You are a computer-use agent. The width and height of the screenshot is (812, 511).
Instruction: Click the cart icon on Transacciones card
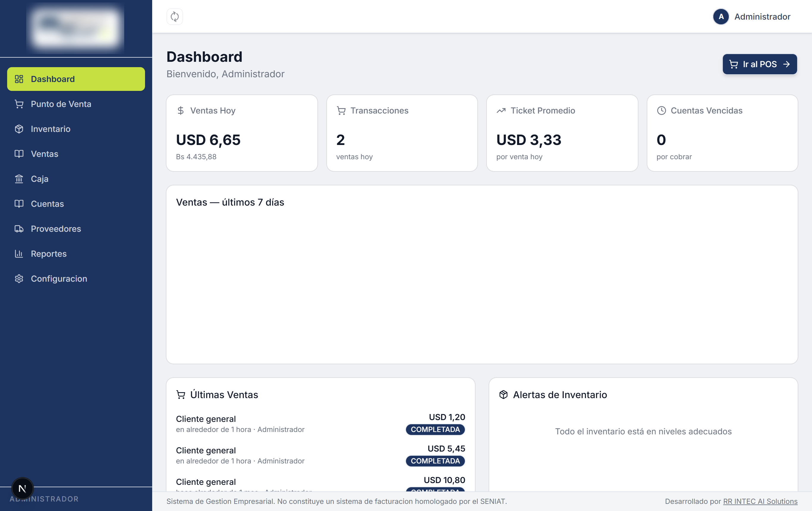click(341, 111)
